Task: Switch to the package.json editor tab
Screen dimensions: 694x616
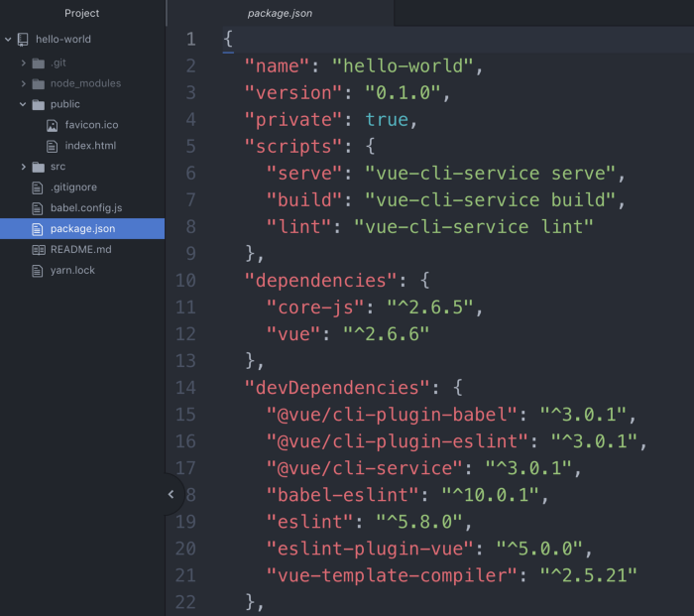Action: point(281,13)
